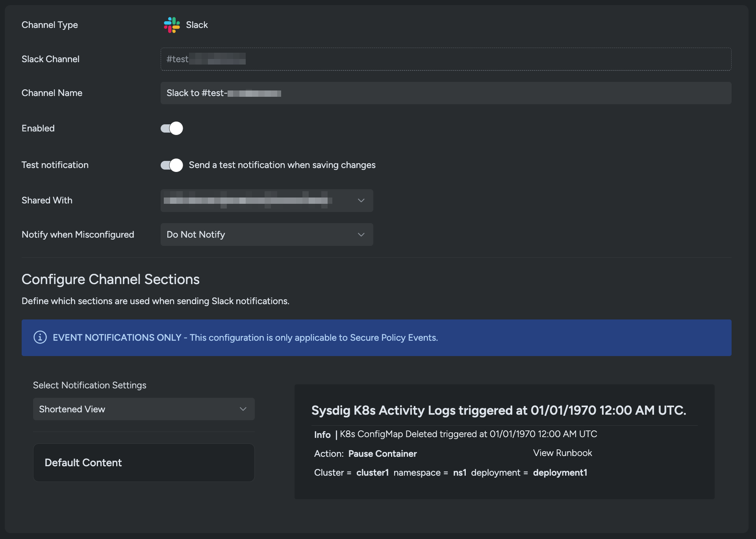Viewport: 756px width, 539px height.
Task: Click the Shared With chevron arrow
Action: [361, 201]
